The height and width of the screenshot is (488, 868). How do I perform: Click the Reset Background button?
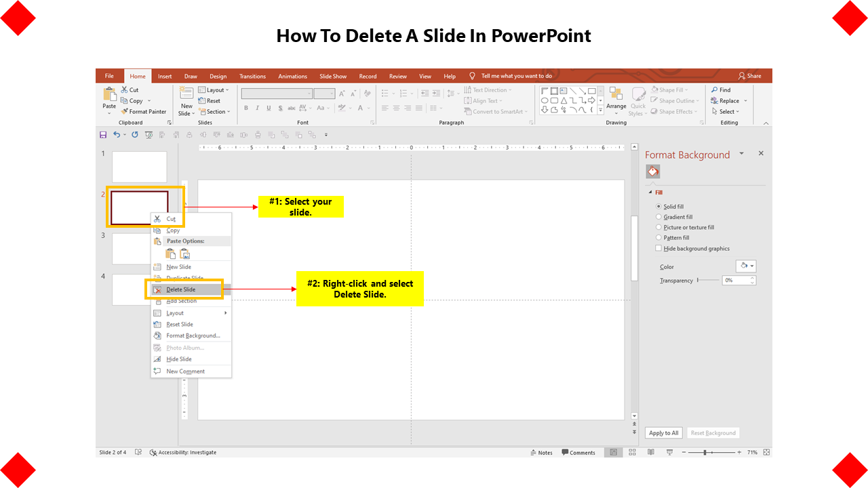point(713,433)
